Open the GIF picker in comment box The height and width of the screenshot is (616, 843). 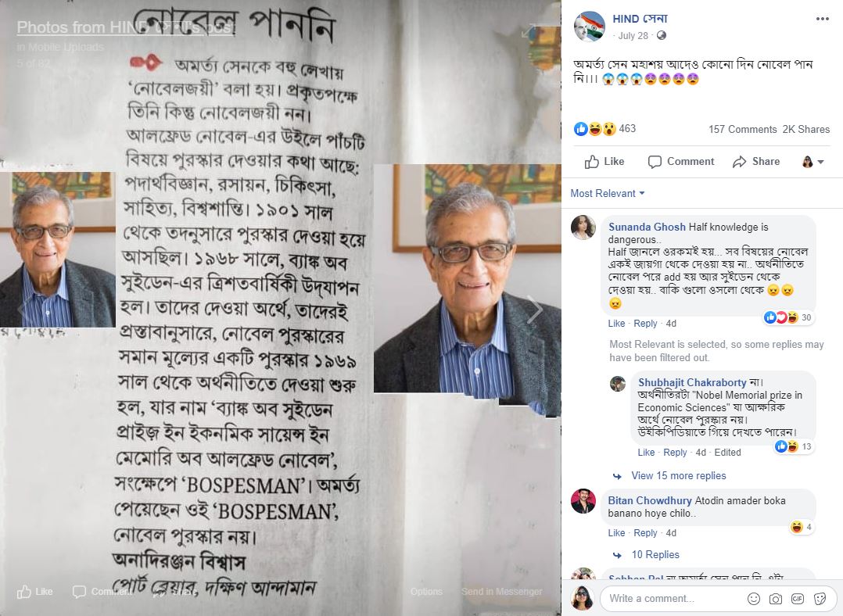[x=798, y=598]
